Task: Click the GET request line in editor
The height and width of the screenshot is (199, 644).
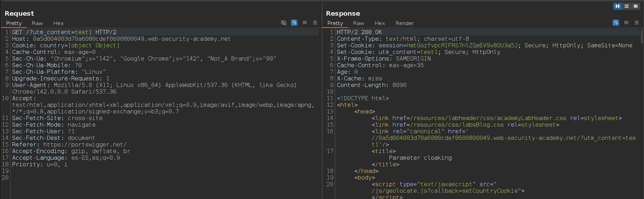Action: 64,32
